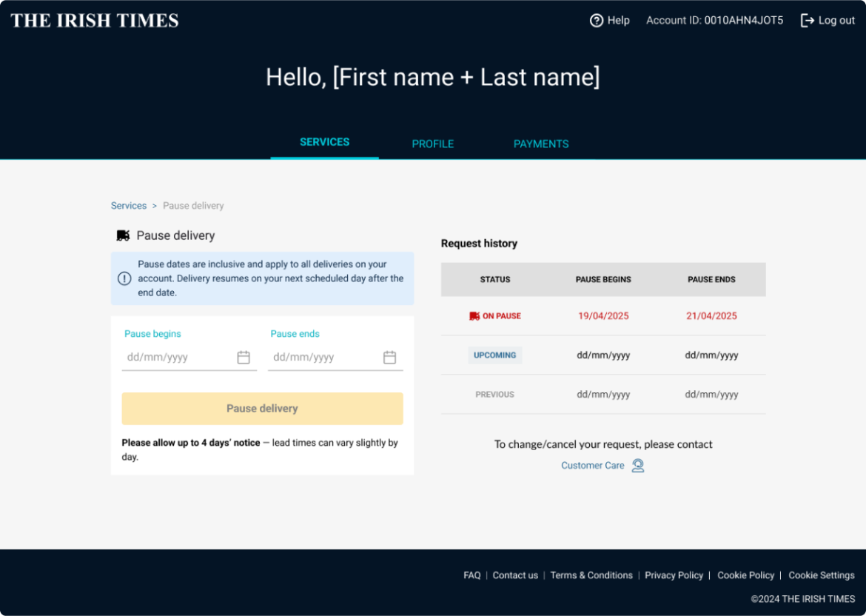
Task: Click the info circle icon in the blue notice
Action: click(x=125, y=278)
